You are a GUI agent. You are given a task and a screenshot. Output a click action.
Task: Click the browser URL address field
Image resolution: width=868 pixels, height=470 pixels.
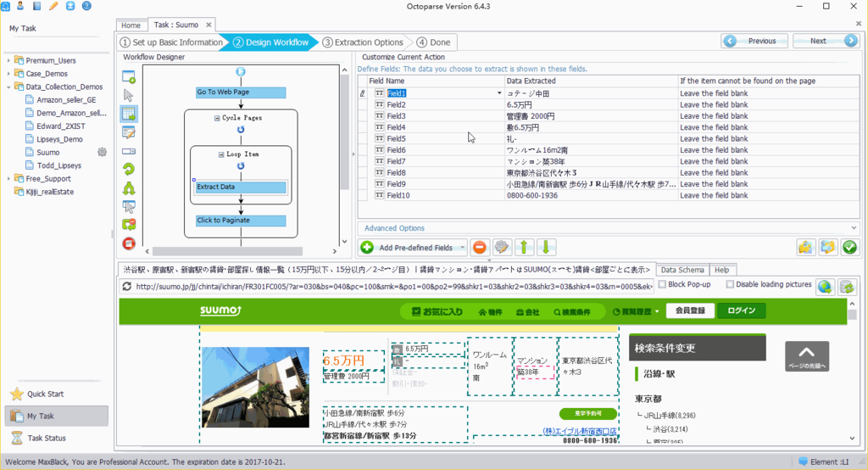tap(393, 287)
